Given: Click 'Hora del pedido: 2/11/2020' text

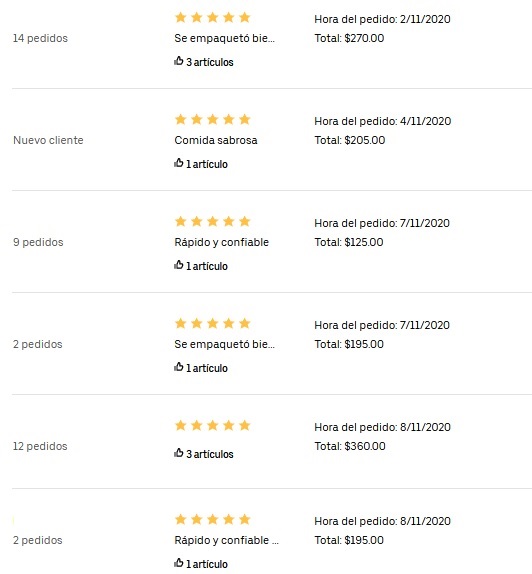Looking at the screenshot, I should (x=382, y=19).
